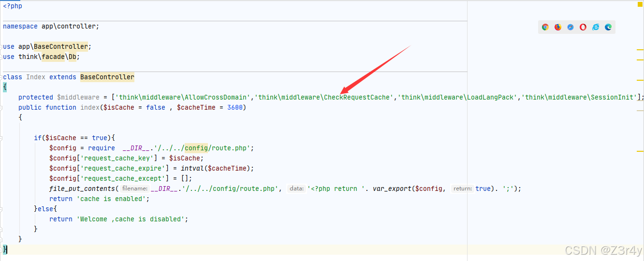Click the yellow inspection status indicator
Screen dimensions: 644x261
coord(640,4)
